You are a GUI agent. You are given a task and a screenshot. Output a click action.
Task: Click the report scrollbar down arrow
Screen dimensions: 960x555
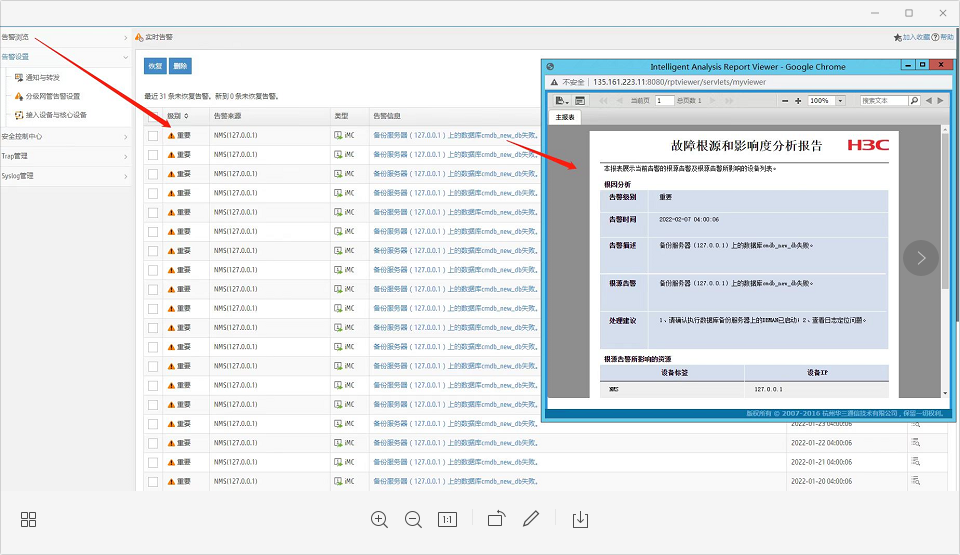[945, 393]
